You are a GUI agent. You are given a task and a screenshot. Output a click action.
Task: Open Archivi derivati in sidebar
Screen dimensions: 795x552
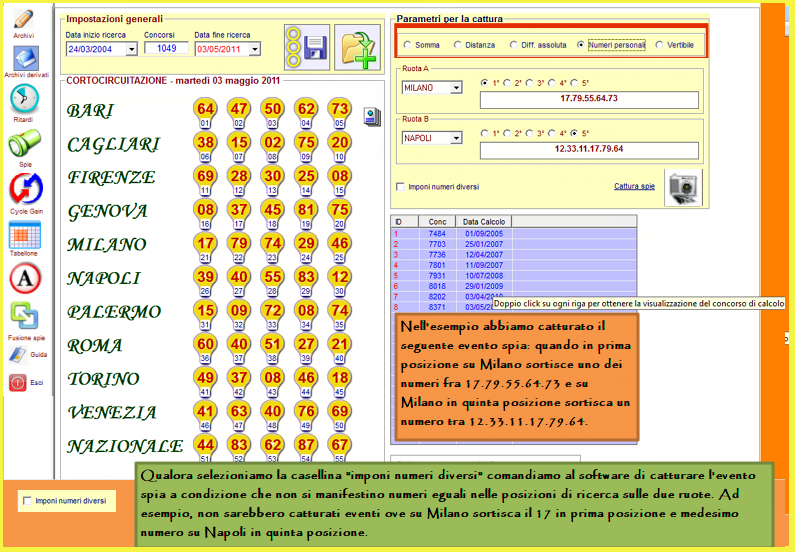click(25, 58)
